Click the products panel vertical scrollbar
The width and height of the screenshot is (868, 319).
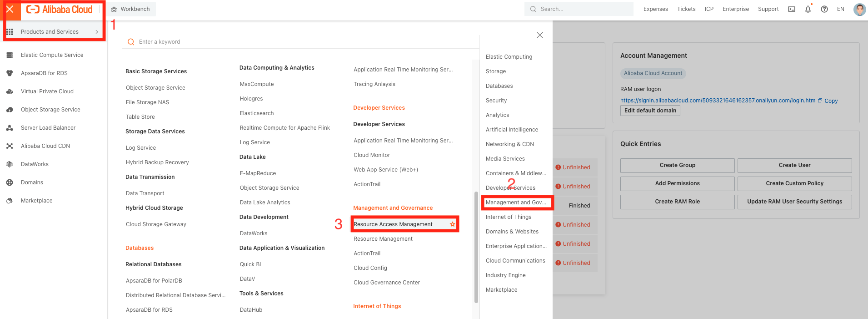[476, 247]
